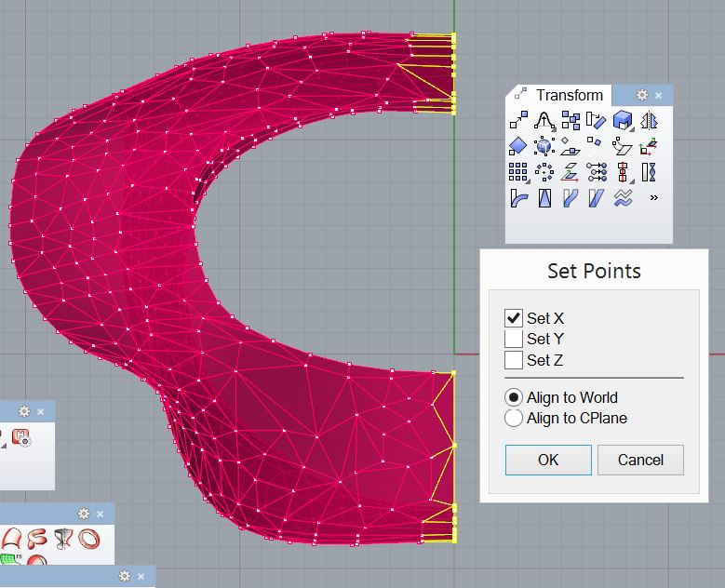Tick the Set Z checkbox

514,360
